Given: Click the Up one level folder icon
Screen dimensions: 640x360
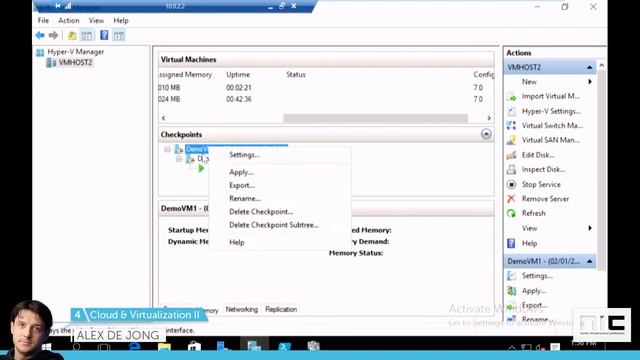Looking at the screenshot, I should click(72, 36).
